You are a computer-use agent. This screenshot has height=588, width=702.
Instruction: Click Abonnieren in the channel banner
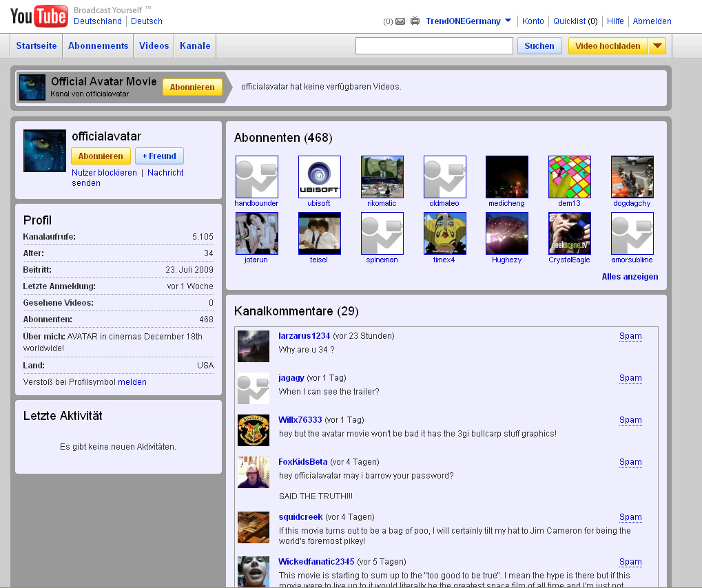point(192,87)
